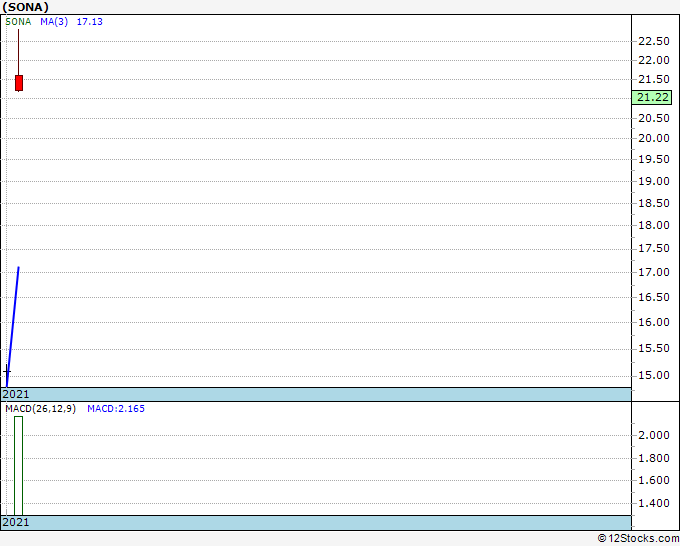
Task: Click the 17.13 moving average value
Action: pyautogui.click(x=90, y=22)
